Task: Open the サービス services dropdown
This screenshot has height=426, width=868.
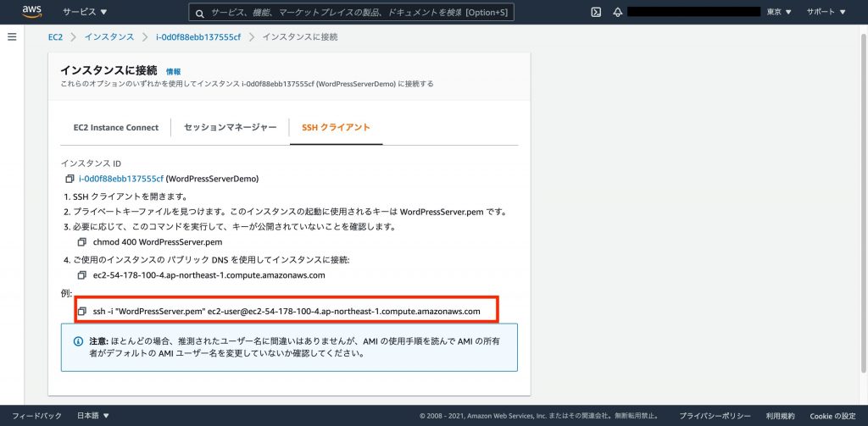Action: tap(86, 12)
